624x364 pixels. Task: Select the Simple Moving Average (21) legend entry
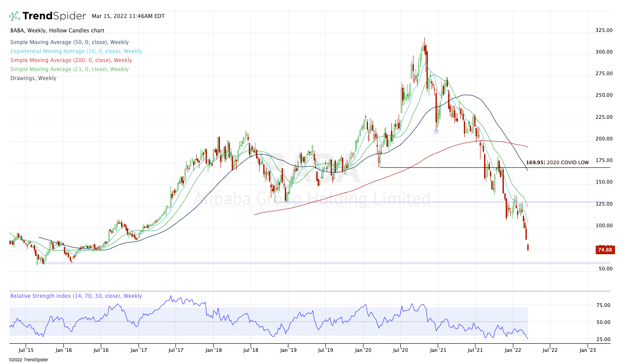pos(69,69)
